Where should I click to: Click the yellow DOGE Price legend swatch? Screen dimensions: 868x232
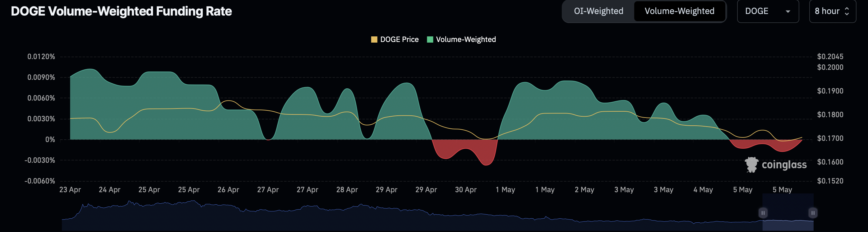tap(374, 39)
